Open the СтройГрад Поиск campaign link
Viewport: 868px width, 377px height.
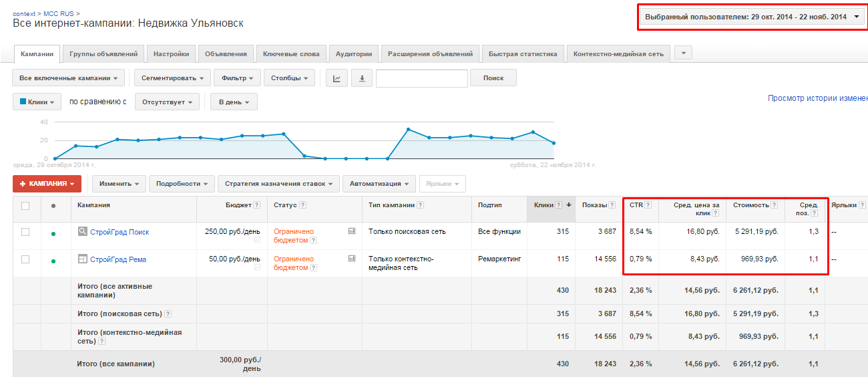click(x=120, y=232)
